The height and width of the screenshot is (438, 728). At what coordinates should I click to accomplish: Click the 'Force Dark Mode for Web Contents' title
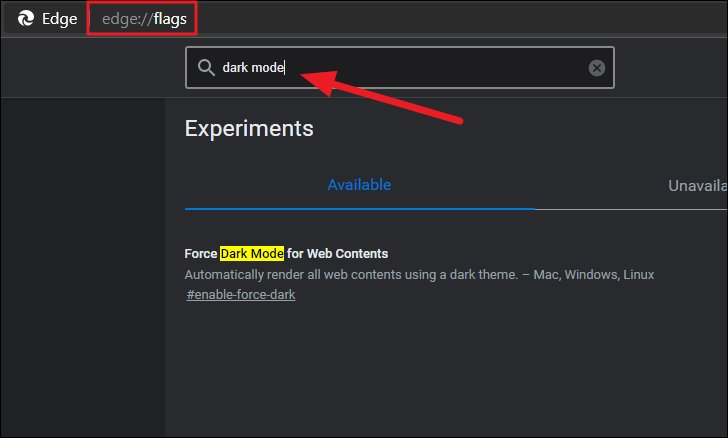click(x=286, y=254)
